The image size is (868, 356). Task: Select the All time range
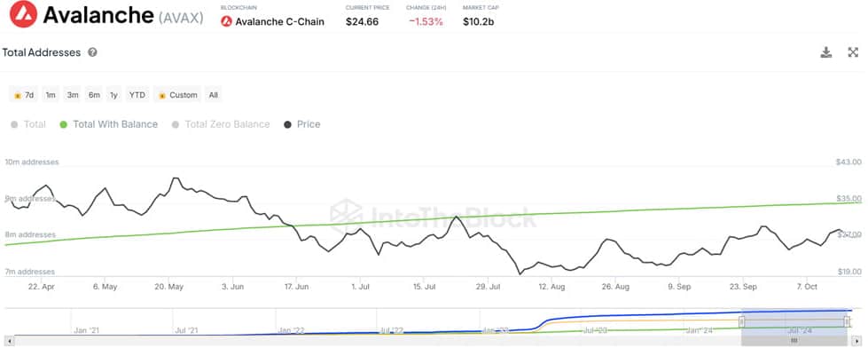click(213, 95)
